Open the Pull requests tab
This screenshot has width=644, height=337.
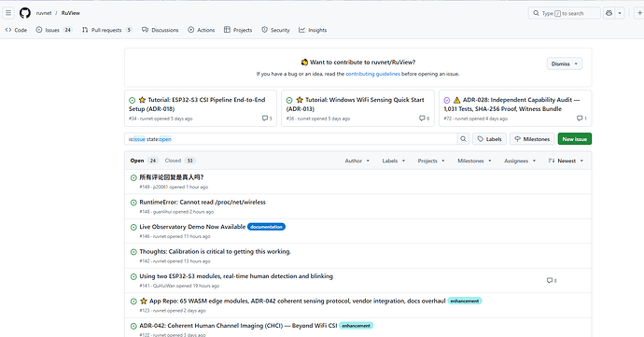click(x=106, y=30)
